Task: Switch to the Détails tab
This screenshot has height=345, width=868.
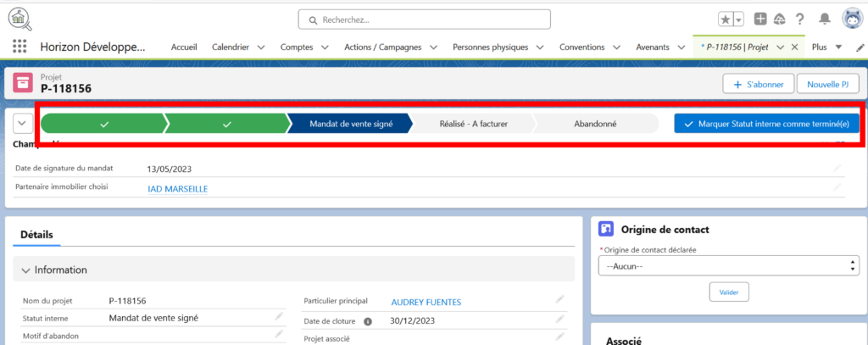Action: [36, 233]
